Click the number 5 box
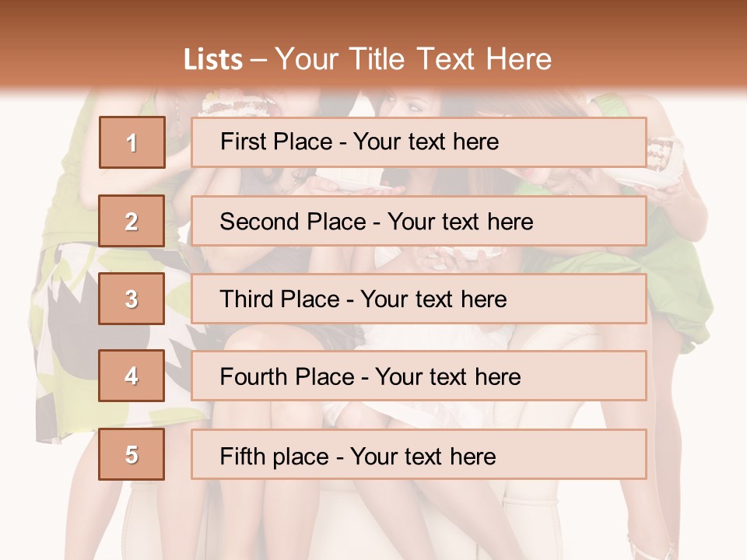 132,453
